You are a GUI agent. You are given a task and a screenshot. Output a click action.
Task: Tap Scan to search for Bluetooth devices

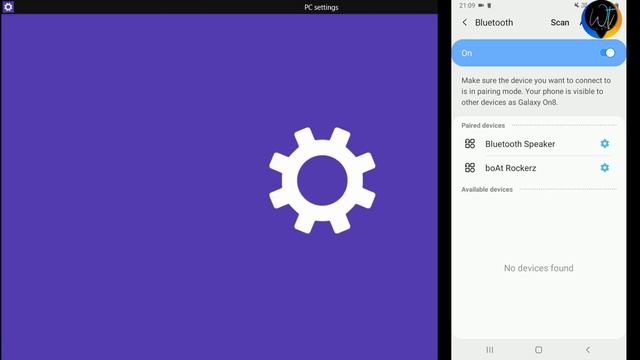click(560, 22)
